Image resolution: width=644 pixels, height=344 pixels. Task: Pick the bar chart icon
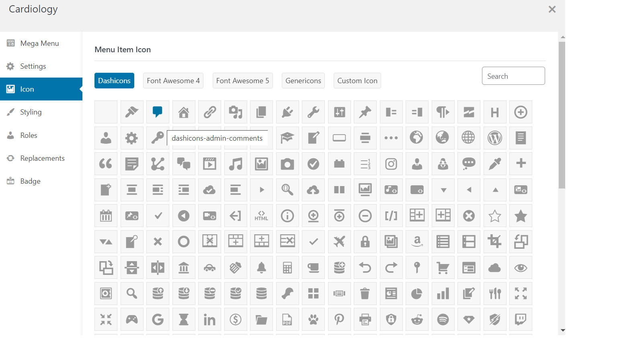click(x=443, y=293)
